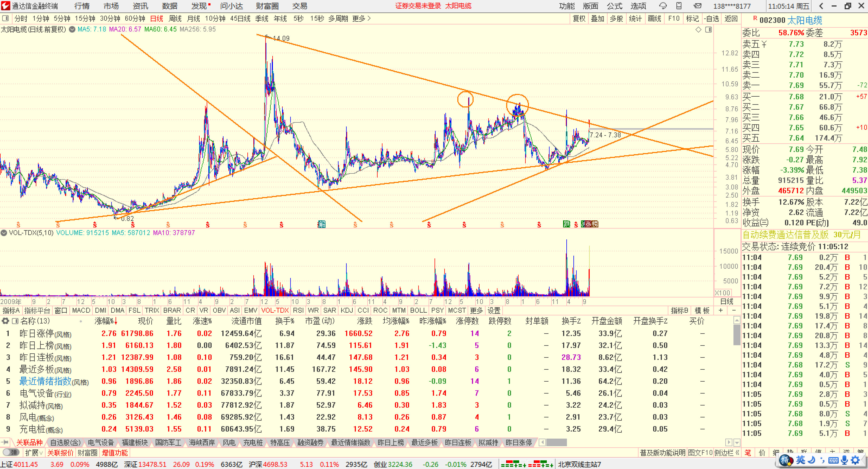Switch to the 电气设备 tab
Viewport: 868px width, 469px height.
[x=101, y=442]
